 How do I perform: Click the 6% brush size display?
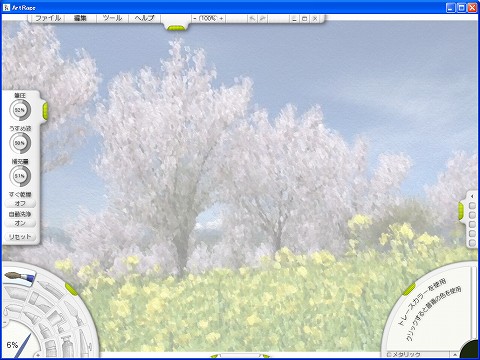12,345
